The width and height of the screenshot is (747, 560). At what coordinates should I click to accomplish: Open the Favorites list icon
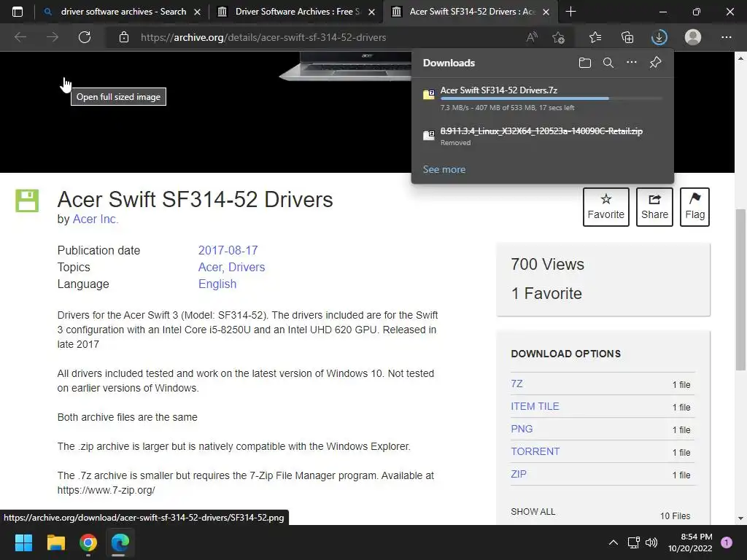coord(595,37)
